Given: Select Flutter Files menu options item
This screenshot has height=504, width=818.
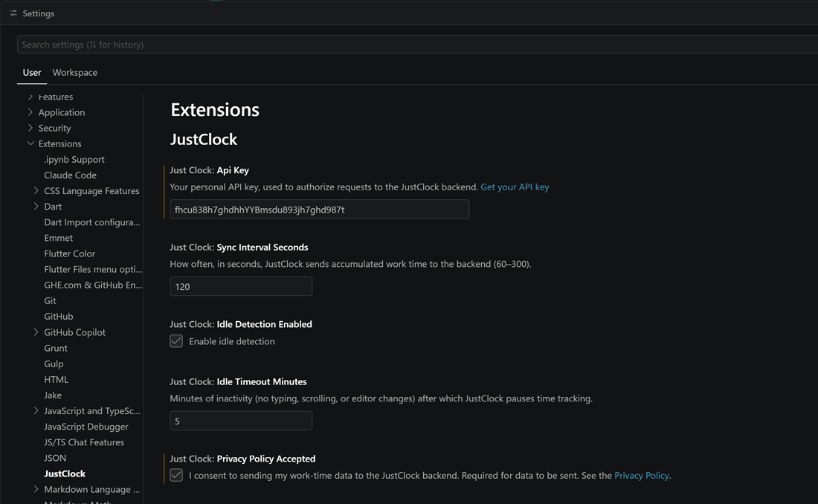Looking at the screenshot, I should click(x=93, y=269).
